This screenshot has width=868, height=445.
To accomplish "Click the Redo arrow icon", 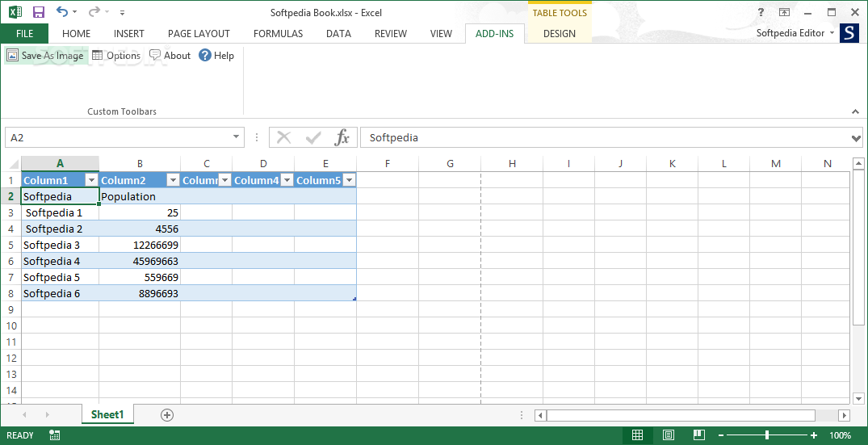I will pyautogui.click(x=94, y=11).
